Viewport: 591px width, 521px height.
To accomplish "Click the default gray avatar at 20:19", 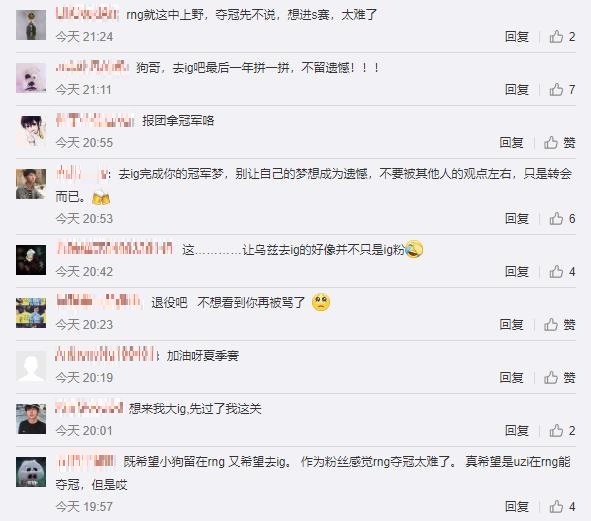I will click(x=31, y=366).
